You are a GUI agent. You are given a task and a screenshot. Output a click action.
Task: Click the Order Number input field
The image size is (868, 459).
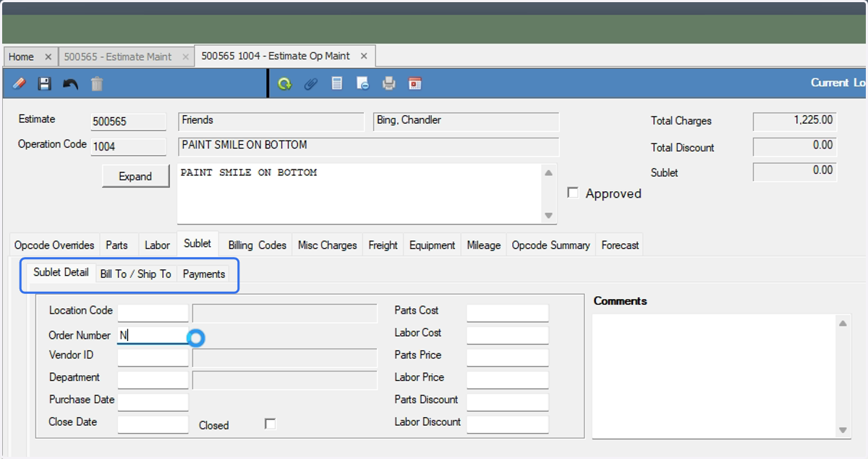tap(153, 335)
